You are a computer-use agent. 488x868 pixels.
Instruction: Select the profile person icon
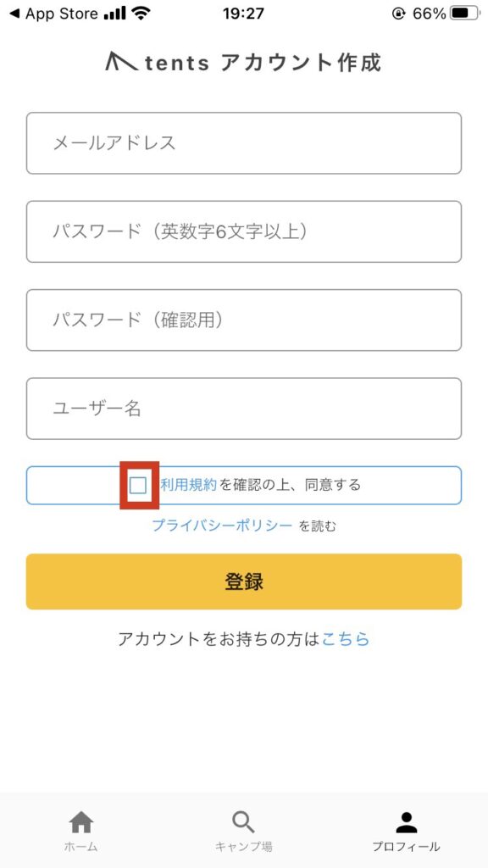pyautogui.click(x=406, y=822)
